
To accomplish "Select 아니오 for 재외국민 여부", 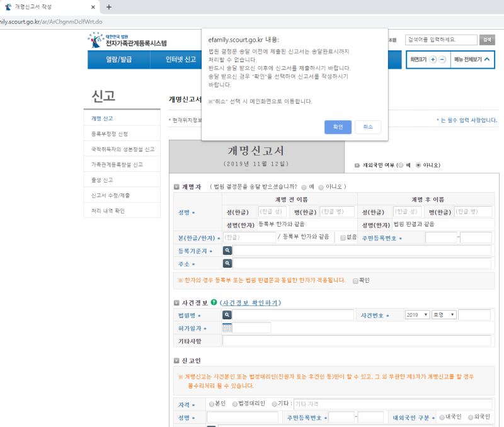I will (x=418, y=165).
